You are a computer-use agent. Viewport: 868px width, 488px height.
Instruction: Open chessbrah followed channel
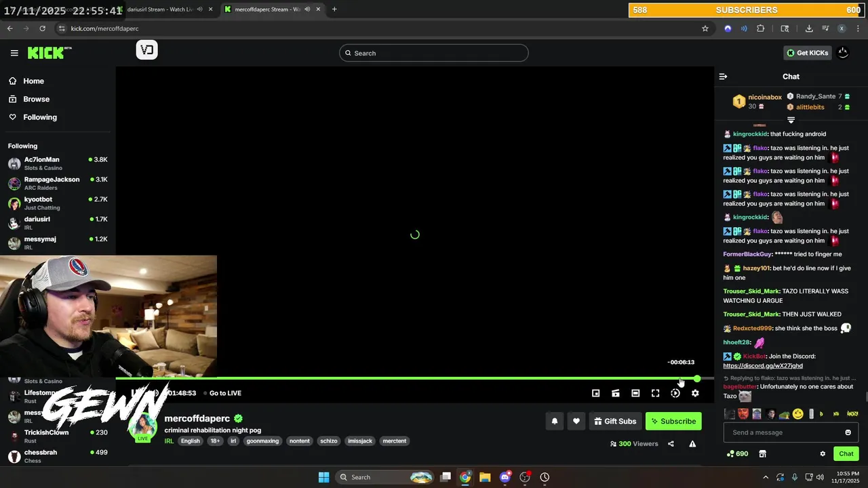(58, 456)
